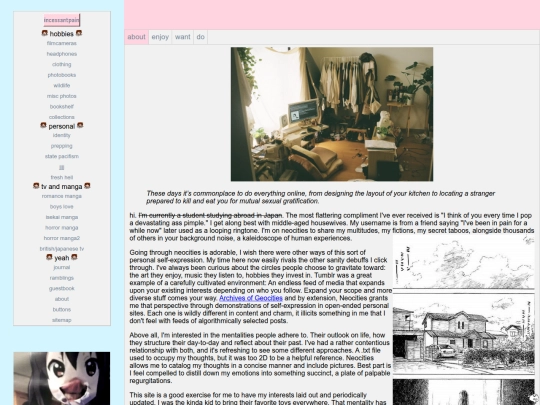This screenshot has height=405, width=540.
Task: Open the sitemap link
Action: (x=62, y=320)
